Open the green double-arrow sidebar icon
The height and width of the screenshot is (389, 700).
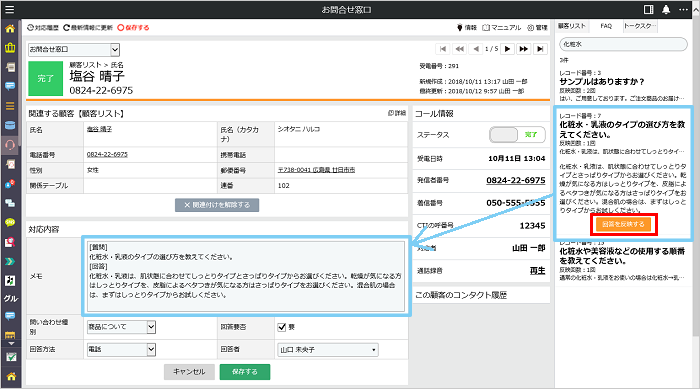coord(10,261)
